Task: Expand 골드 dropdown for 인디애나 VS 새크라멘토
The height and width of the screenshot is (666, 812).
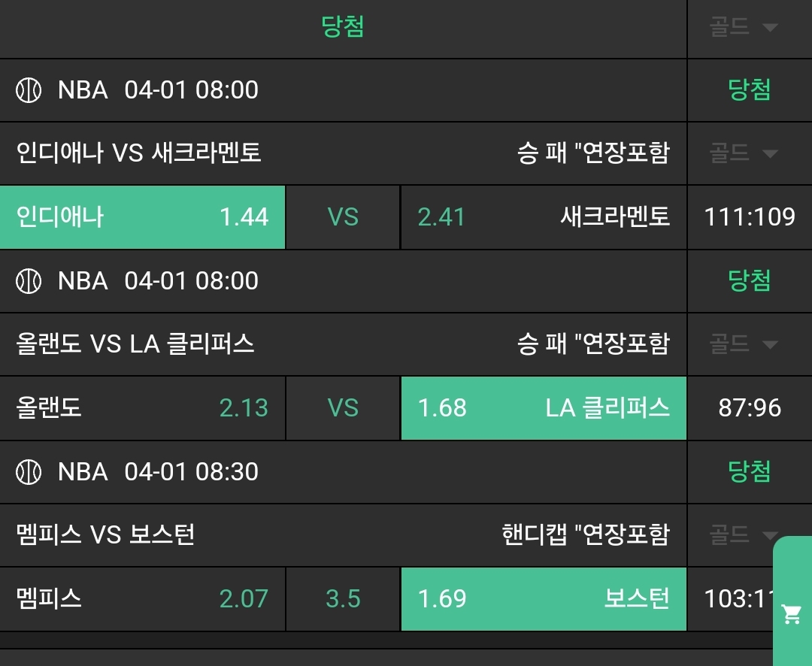Action: coord(743,153)
